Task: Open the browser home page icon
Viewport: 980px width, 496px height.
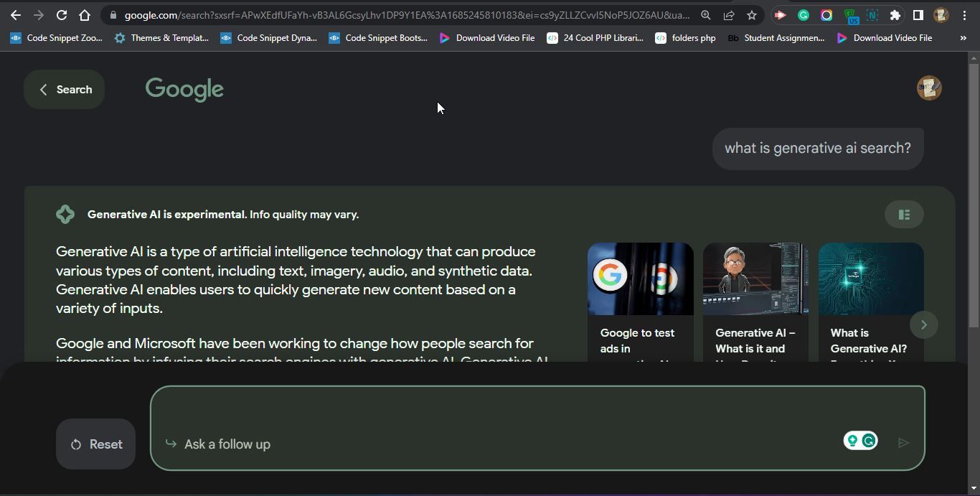Action: click(x=85, y=15)
